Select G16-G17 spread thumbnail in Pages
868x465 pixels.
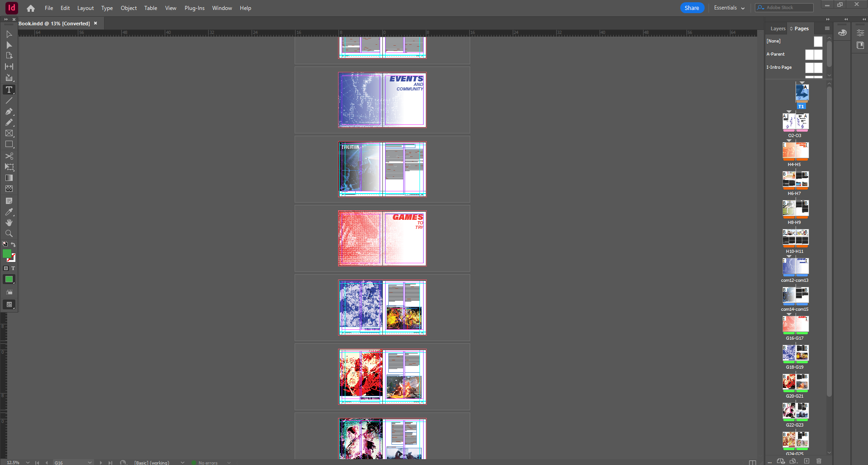coord(795,325)
